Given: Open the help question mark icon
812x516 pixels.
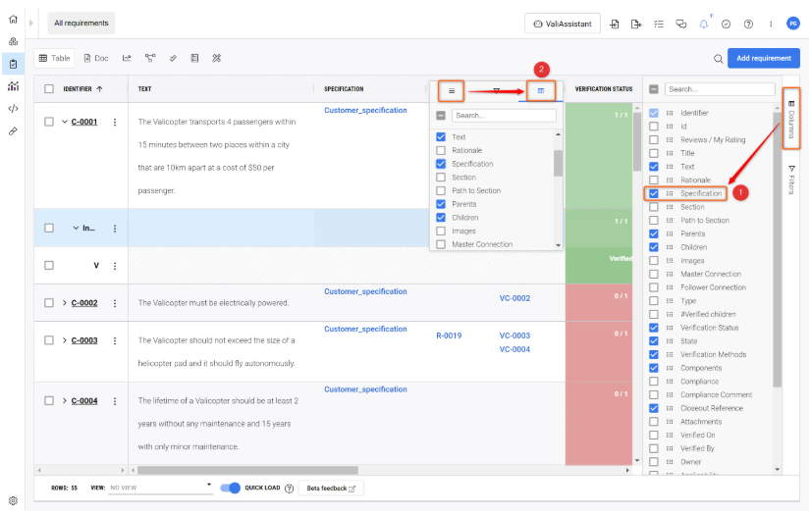Looking at the screenshot, I should click(748, 24).
